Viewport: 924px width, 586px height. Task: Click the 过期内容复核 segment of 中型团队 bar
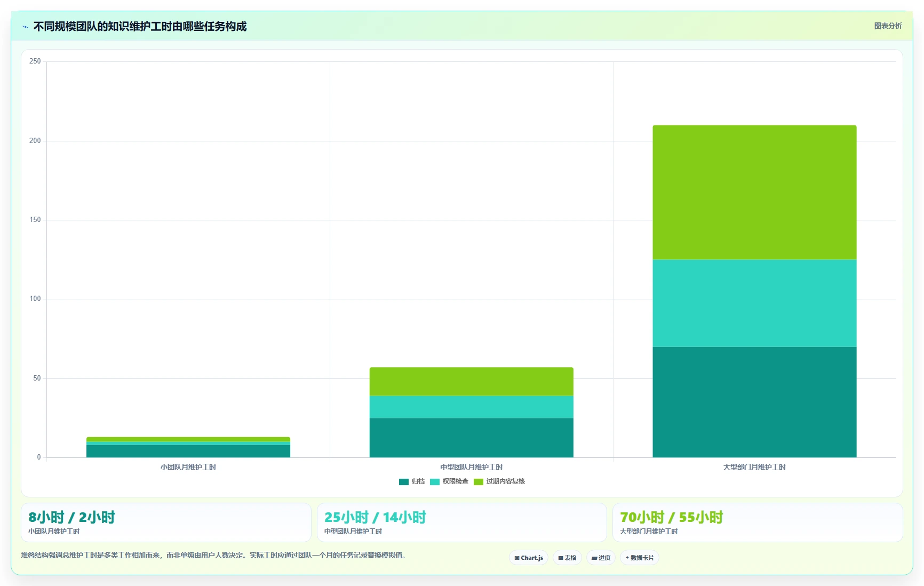472,382
